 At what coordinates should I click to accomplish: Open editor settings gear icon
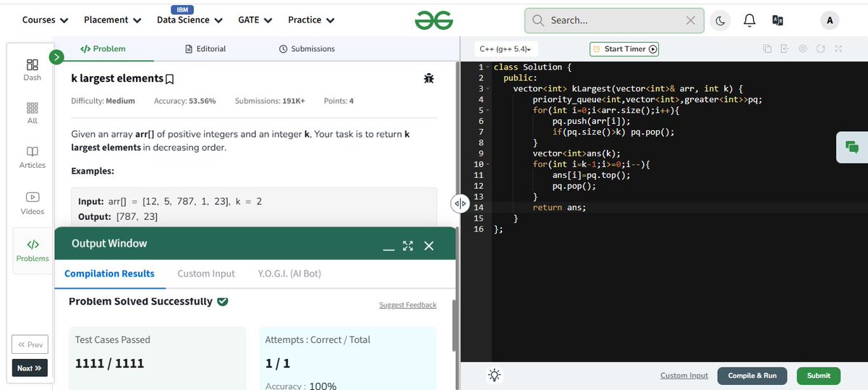click(803, 48)
